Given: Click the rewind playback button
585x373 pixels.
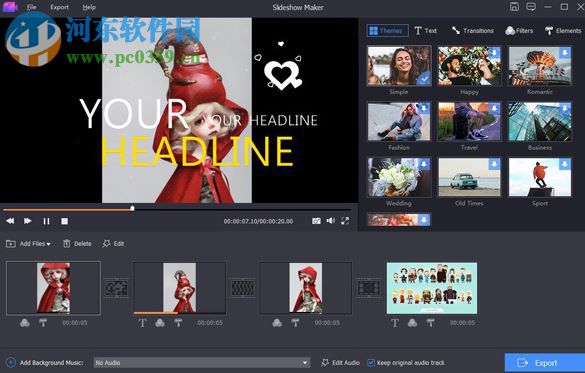Looking at the screenshot, I should 10,221.
